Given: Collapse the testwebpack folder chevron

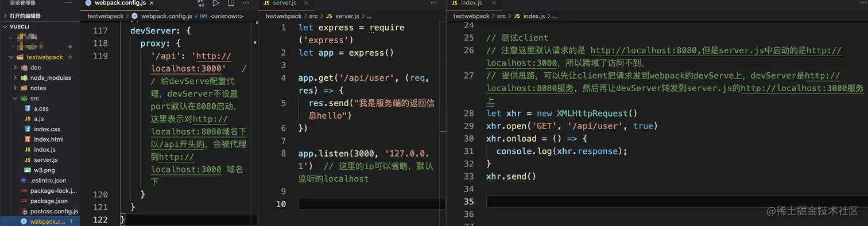Looking at the screenshot, I should [x=11, y=57].
